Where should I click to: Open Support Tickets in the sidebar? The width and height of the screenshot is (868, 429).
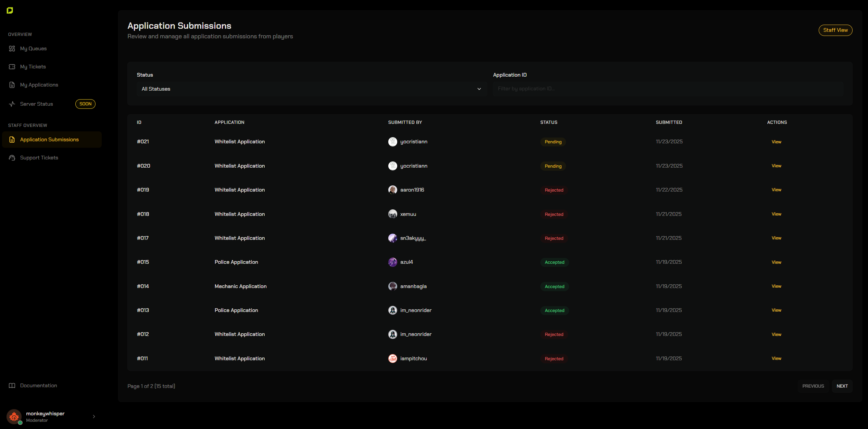click(x=39, y=158)
